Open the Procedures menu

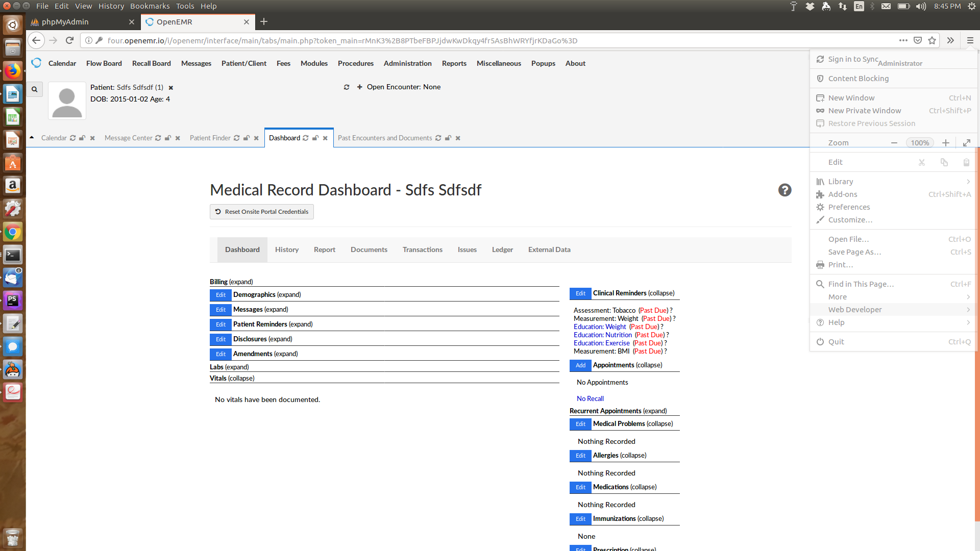coord(355,63)
